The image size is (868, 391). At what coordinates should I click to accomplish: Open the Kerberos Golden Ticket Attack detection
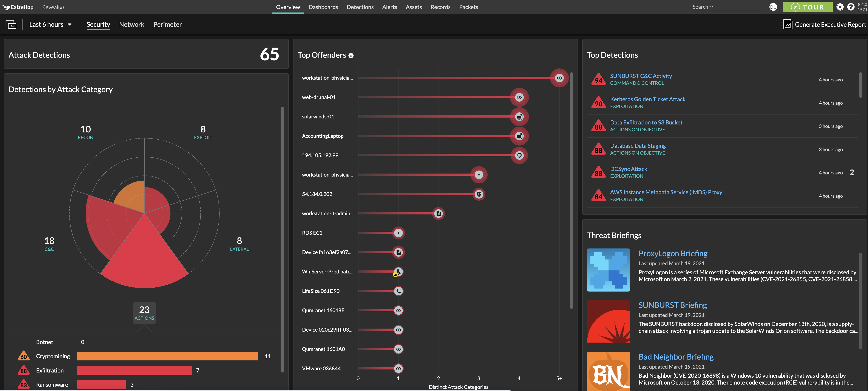[647, 99]
